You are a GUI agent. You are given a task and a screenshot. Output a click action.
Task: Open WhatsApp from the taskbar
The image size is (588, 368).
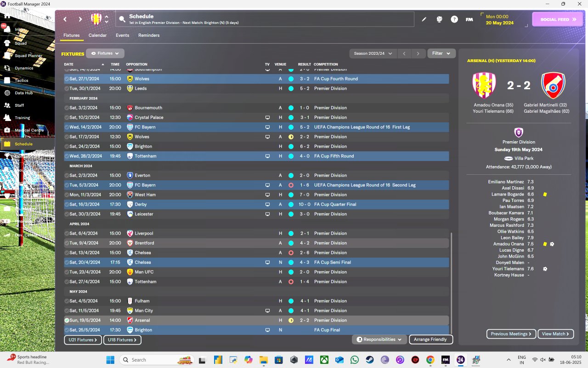(x=354, y=360)
